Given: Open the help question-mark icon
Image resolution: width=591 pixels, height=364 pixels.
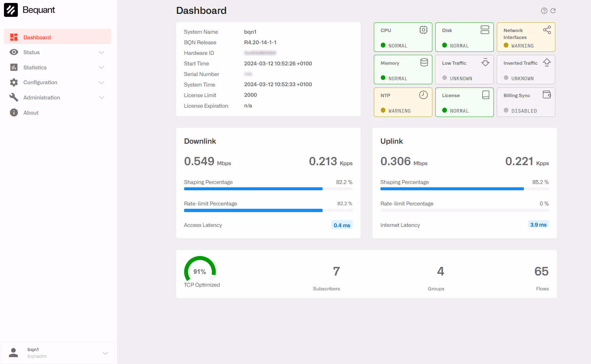Looking at the screenshot, I should point(544,11).
